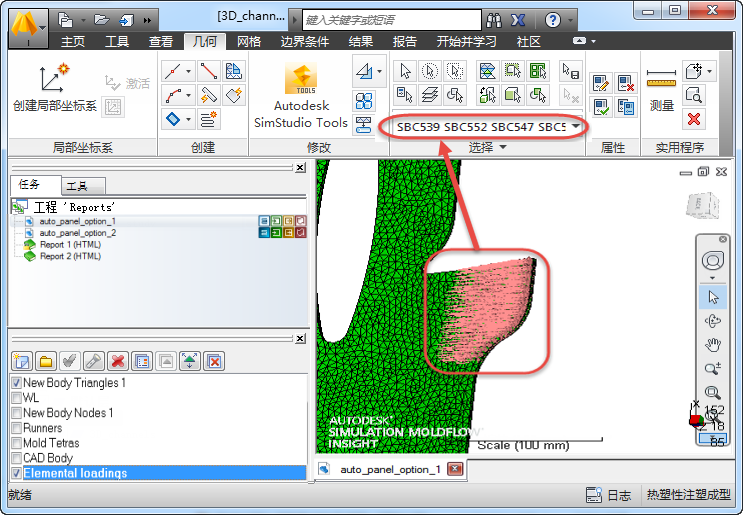743x515 pixels.
Task: Enable the CAD Body layer checkbox
Action: pos(17,458)
